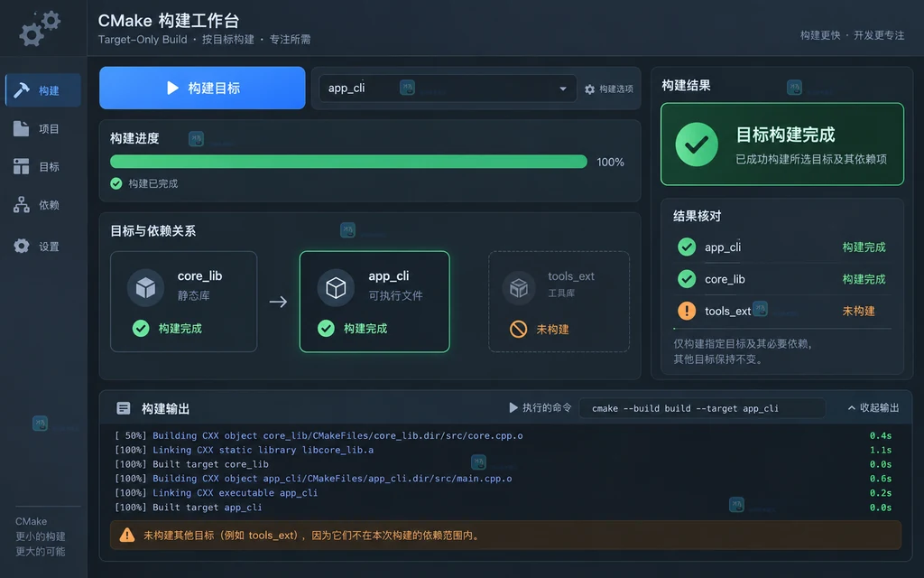Click the 未构建 prohibited icon in tools_ext card

(519, 329)
